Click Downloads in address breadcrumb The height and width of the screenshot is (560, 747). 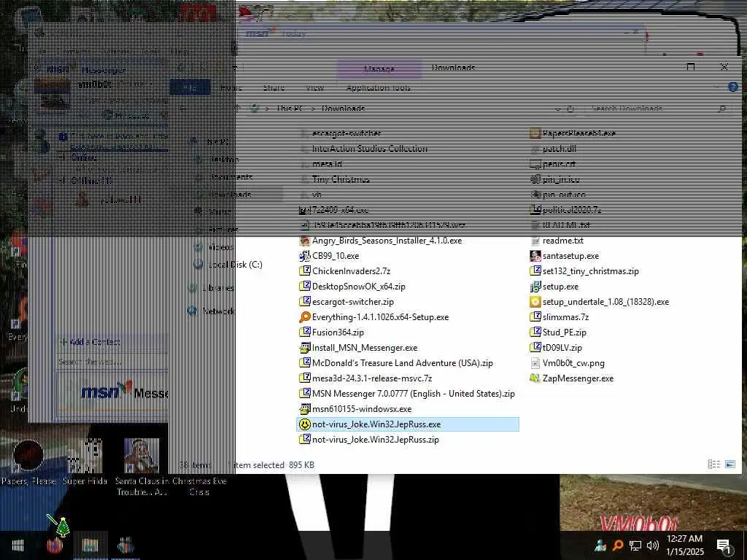click(343, 109)
